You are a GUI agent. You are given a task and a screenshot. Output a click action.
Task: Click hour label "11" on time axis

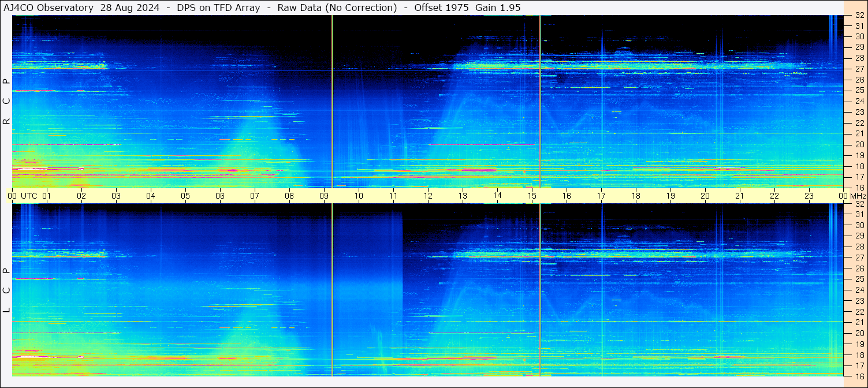[x=393, y=196]
